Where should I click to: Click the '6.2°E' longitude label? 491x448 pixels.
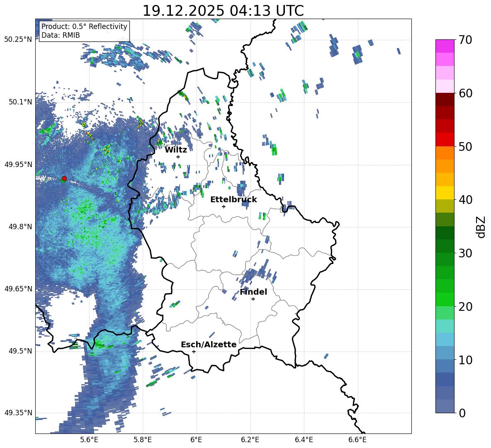tap(250, 440)
